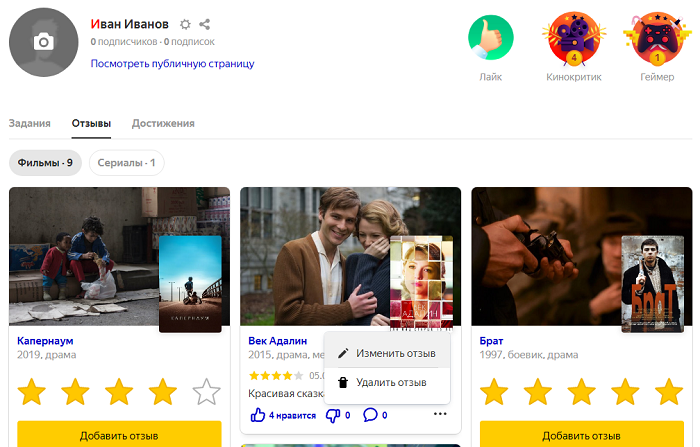Screen dimensions: 700x447
Task: Select Удалить отзыв menu entry
Action: click(x=387, y=382)
